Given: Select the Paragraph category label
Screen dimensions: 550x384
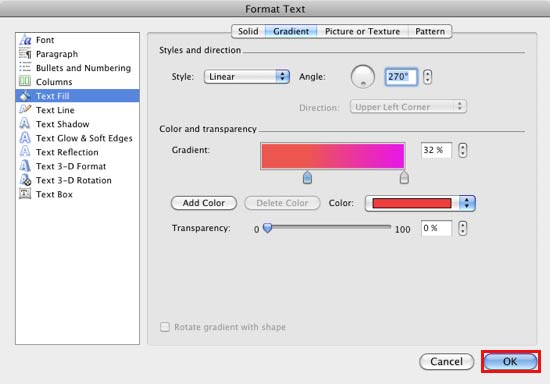Looking at the screenshot, I should pyautogui.click(x=57, y=54).
